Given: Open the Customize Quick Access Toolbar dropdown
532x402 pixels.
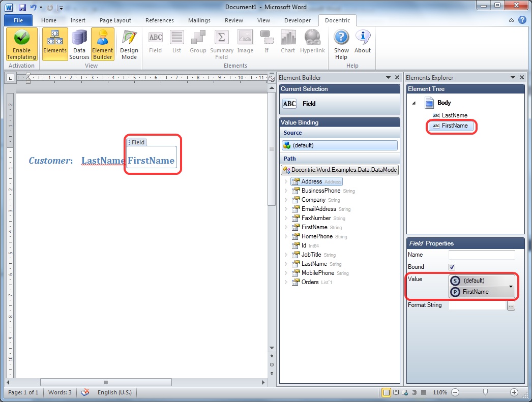Looking at the screenshot, I should point(61,8).
